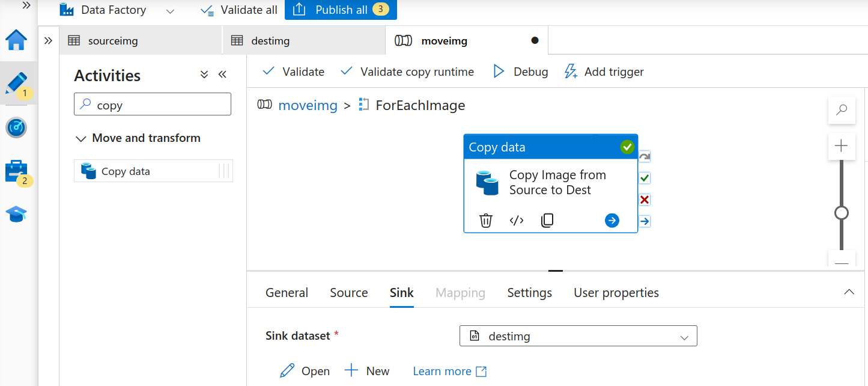Click the On success connector

pos(645,178)
